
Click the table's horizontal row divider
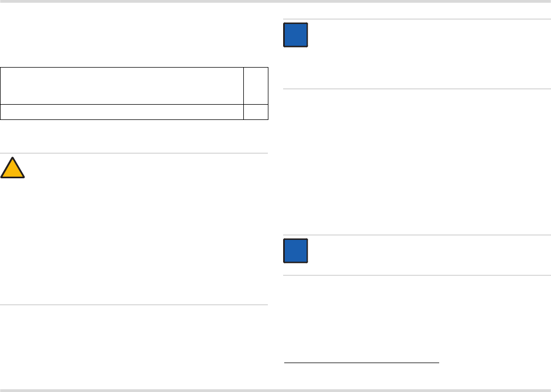pyautogui.click(x=134, y=104)
